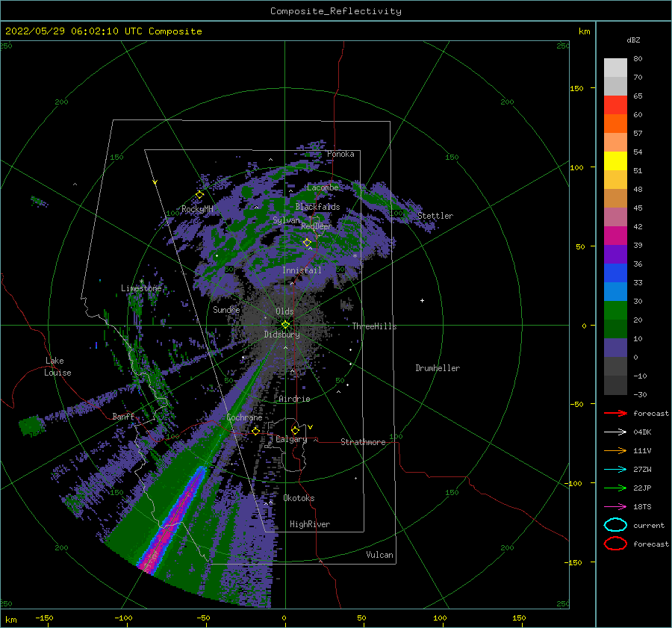Image resolution: width=672 pixels, height=628 pixels.
Task: Select the yellow diamond marker above Calgary
Action: pyautogui.click(x=295, y=430)
